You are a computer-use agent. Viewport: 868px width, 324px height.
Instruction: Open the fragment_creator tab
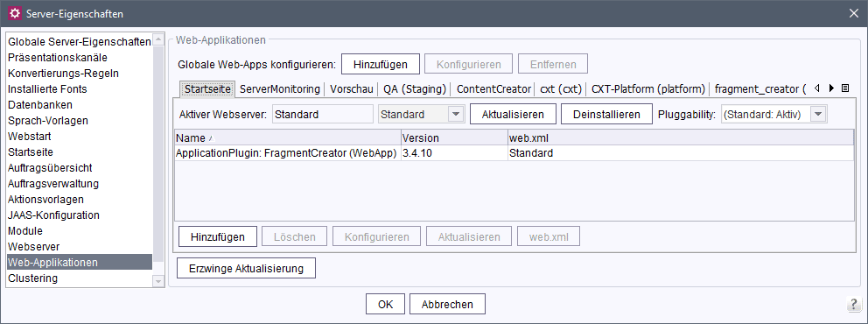coord(759,88)
